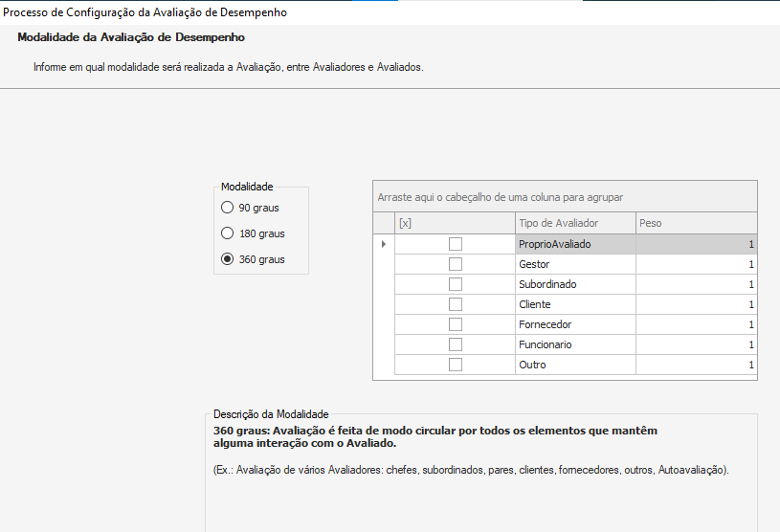The height and width of the screenshot is (532, 780).
Task: Check the ProprioAvaliado evaluator checkbox
Action: coord(456,244)
